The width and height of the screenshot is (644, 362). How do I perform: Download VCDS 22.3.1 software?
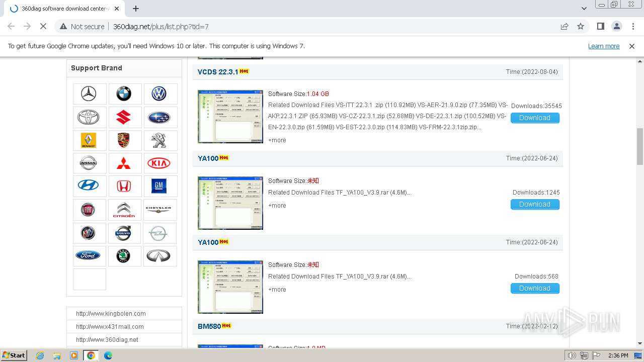[535, 118]
